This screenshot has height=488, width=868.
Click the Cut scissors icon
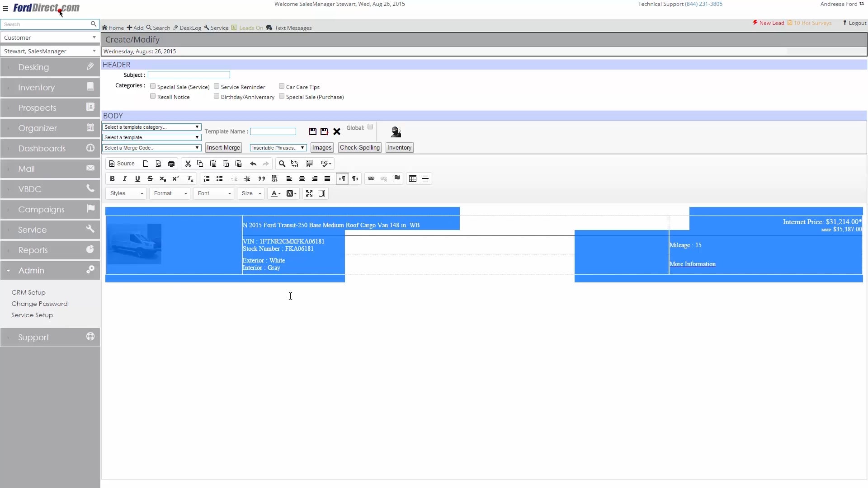point(188,164)
